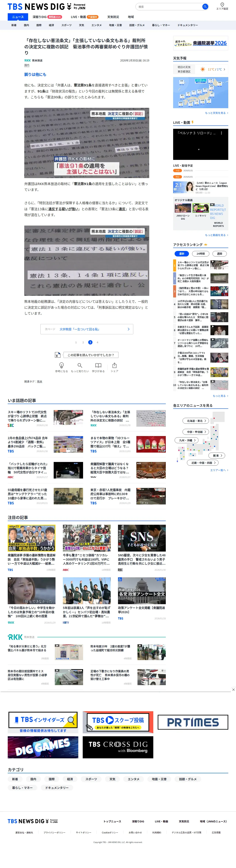The image size is (236, 868).
Task: Select the 九州・沖縄 region button
Action: click(x=187, y=440)
